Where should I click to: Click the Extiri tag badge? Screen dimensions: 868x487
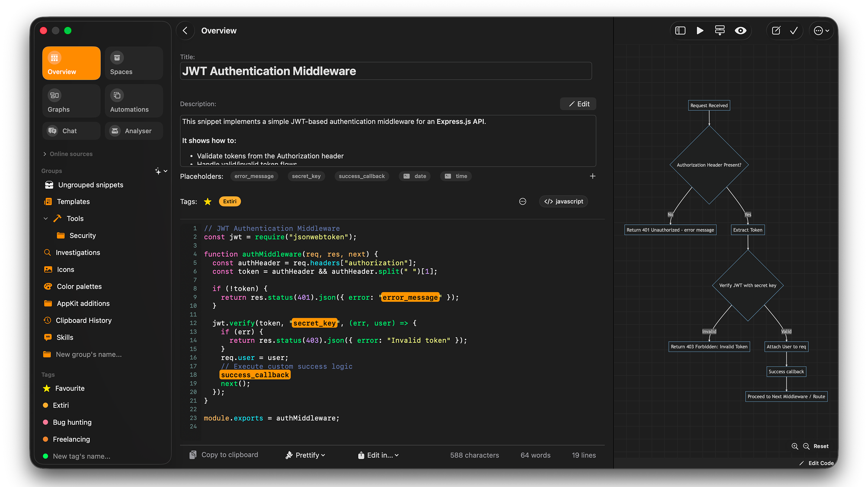(230, 202)
